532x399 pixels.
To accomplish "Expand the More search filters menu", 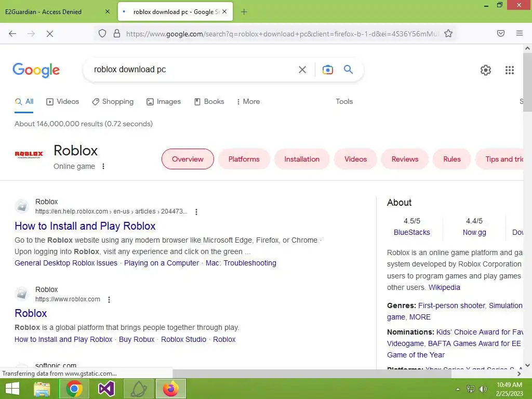I will [248, 101].
